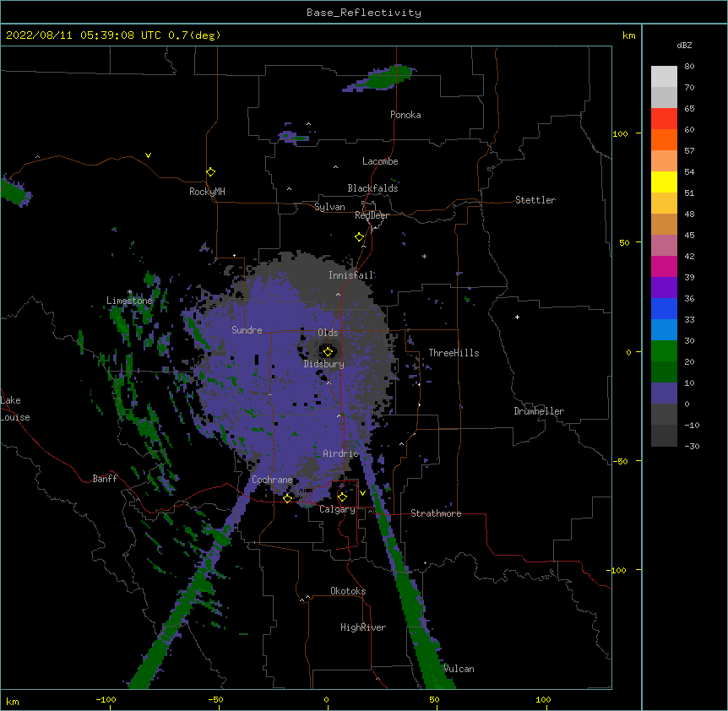Click the yellow diamond marker above Calgary label
728x711 pixels.
(342, 497)
